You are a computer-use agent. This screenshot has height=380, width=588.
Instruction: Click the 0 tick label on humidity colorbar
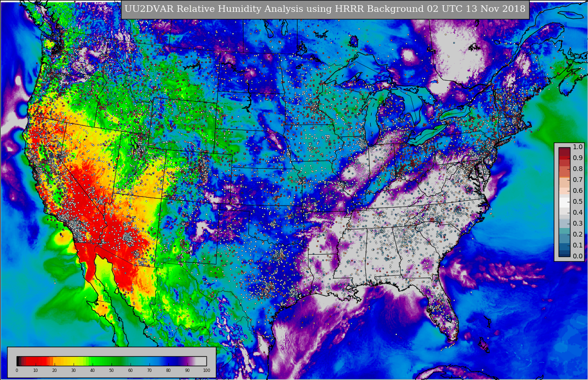click(x=17, y=370)
